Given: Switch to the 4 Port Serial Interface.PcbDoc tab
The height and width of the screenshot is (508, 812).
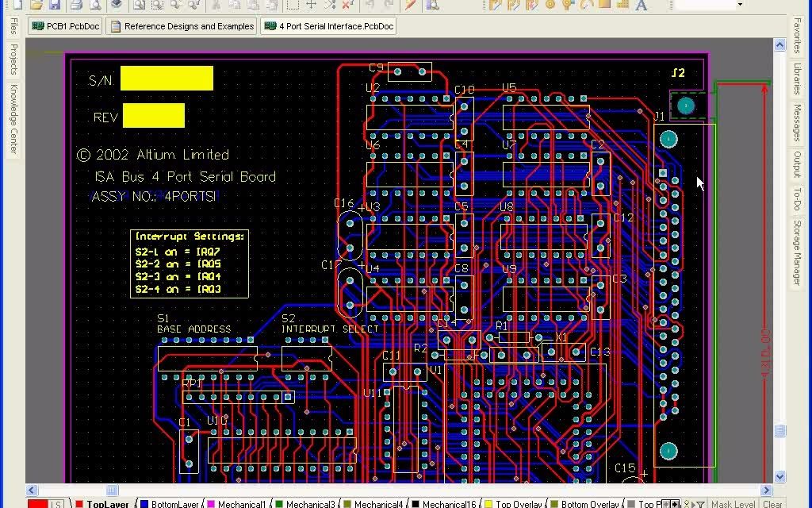Looking at the screenshot, I should [x=327, y=25].
